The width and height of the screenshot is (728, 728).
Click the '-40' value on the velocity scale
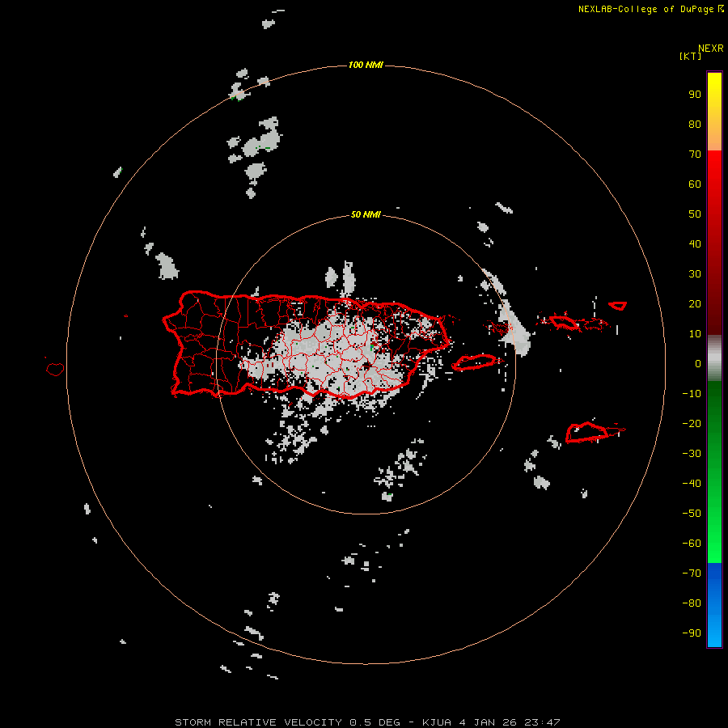(x=692, y=484)
